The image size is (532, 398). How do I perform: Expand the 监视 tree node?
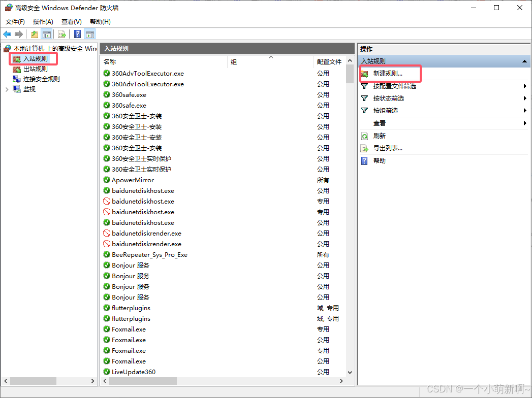point(7,89)
